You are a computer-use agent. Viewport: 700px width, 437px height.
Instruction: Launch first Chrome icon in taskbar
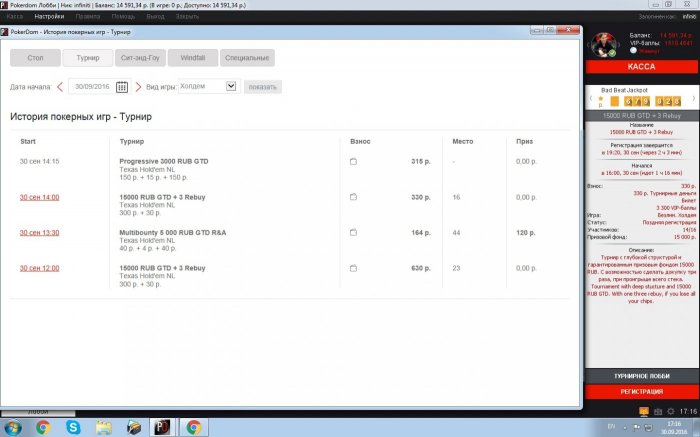[43, 427]
